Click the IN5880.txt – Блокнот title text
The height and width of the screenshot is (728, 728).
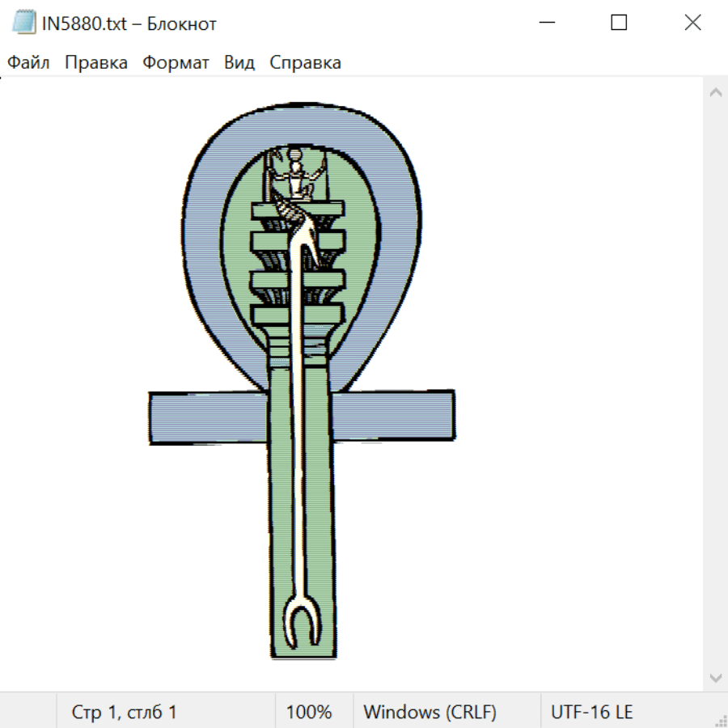point(129,23)
